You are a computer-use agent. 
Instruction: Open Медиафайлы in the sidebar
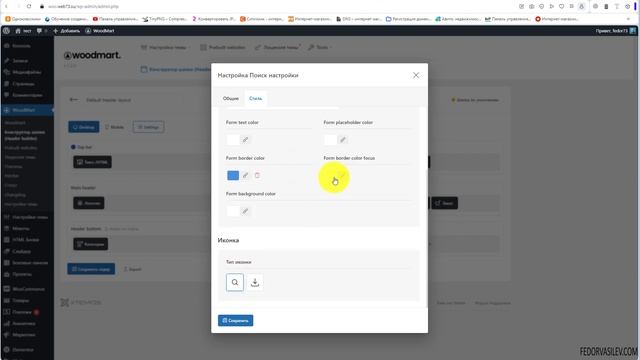pyautogui.click(x=27, y=72)
